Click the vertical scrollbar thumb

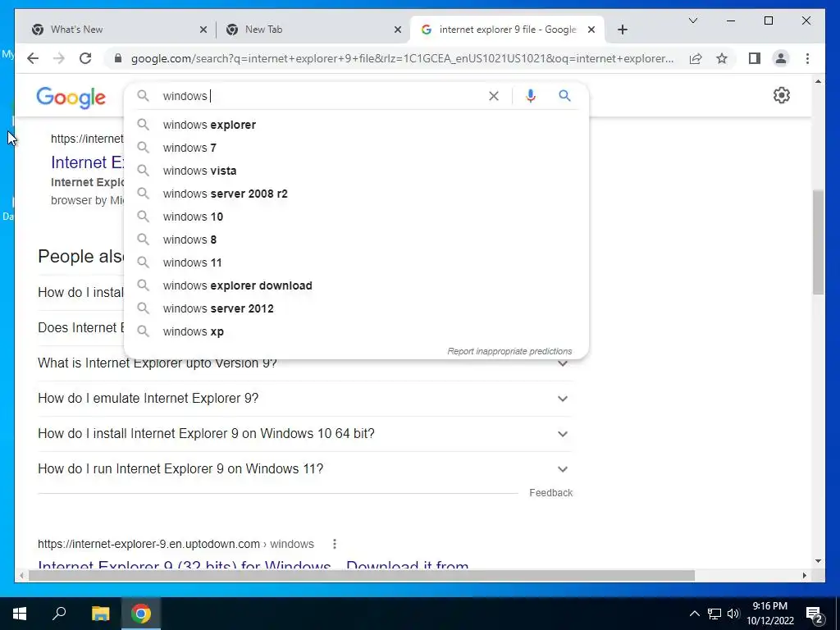[x=818, y=242]
